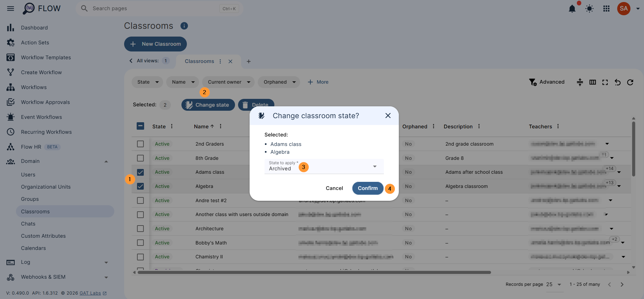Viewport: 644px width, 299px height.
Task: Expand the Webhooks & SIEM section
Action: tap(106, 277)
